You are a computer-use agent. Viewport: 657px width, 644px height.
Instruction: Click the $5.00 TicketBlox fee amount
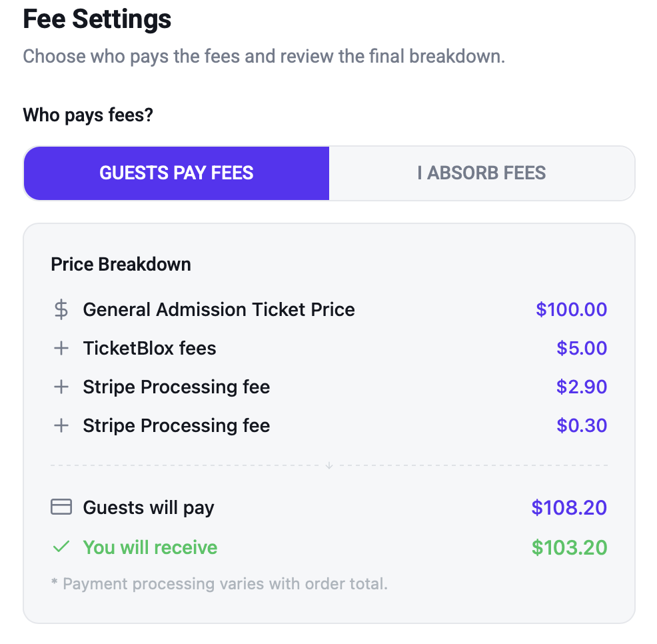(x=582, y=348)
